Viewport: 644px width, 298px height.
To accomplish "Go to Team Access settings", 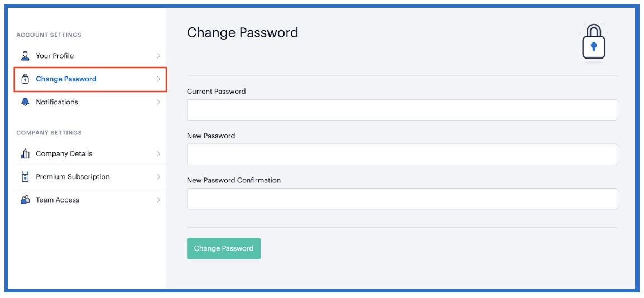I will (90, 200).
